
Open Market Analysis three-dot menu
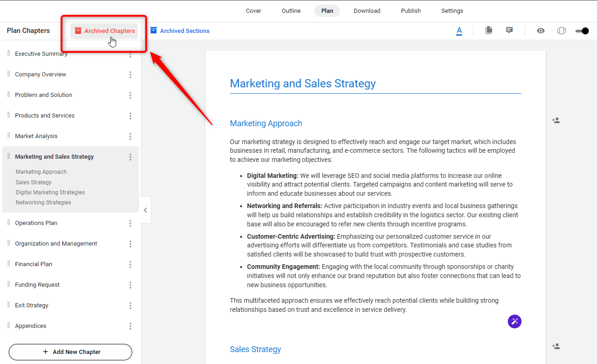point(130,136)
